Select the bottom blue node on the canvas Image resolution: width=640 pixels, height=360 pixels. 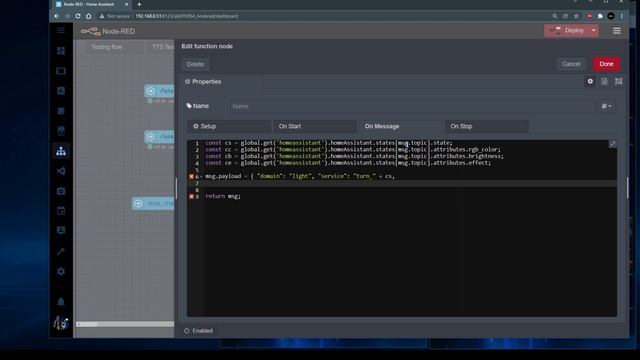click(153, 203)
